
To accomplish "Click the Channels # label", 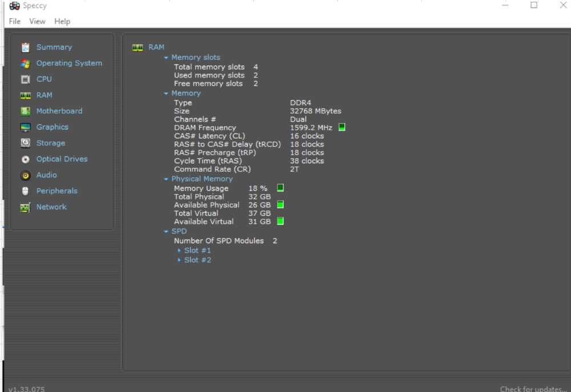I will click(195, 119).
